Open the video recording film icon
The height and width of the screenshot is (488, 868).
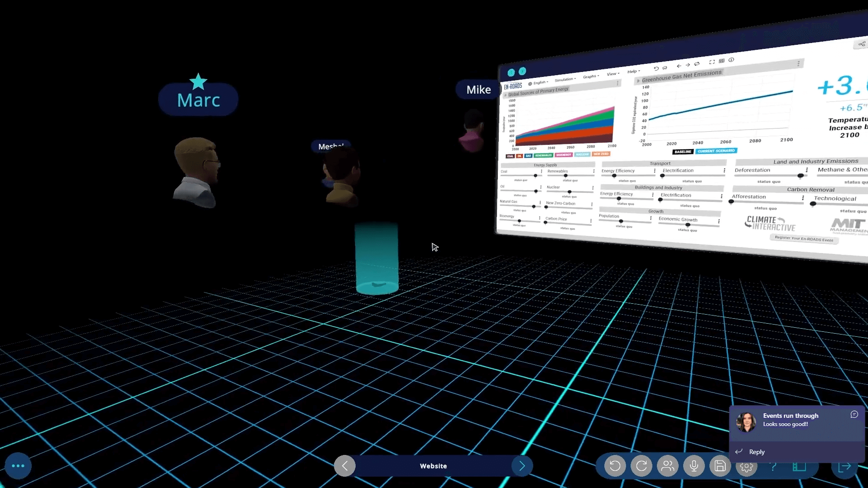pyautogui.click(x=799, y=466)
